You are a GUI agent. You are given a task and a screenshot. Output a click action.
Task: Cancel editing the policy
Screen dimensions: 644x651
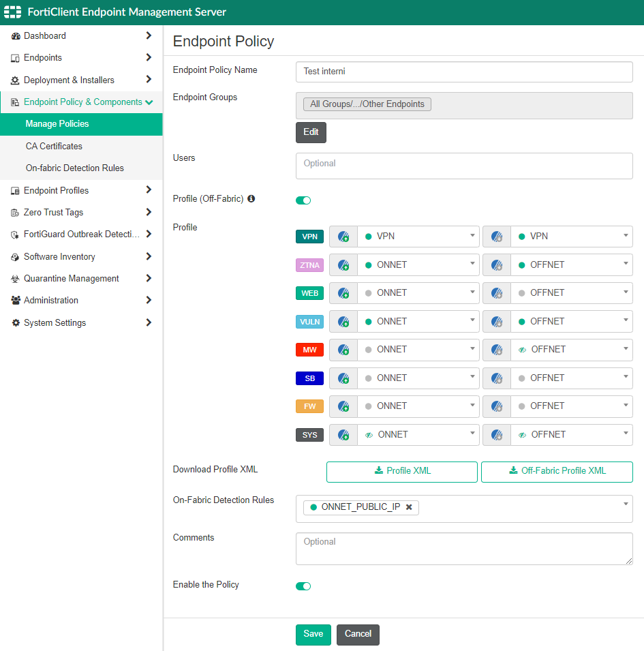point(358,635)
